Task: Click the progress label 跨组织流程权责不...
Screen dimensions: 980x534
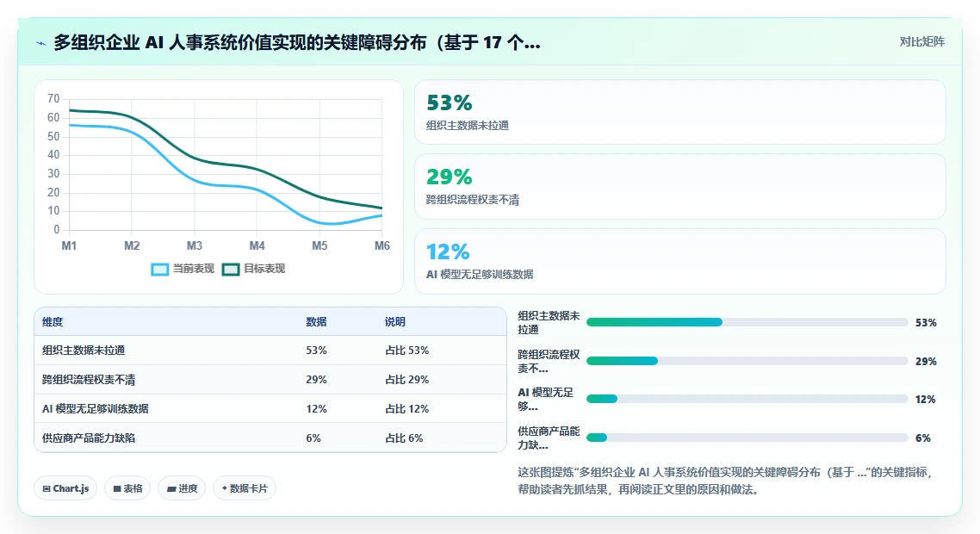Action: (549, 362)
